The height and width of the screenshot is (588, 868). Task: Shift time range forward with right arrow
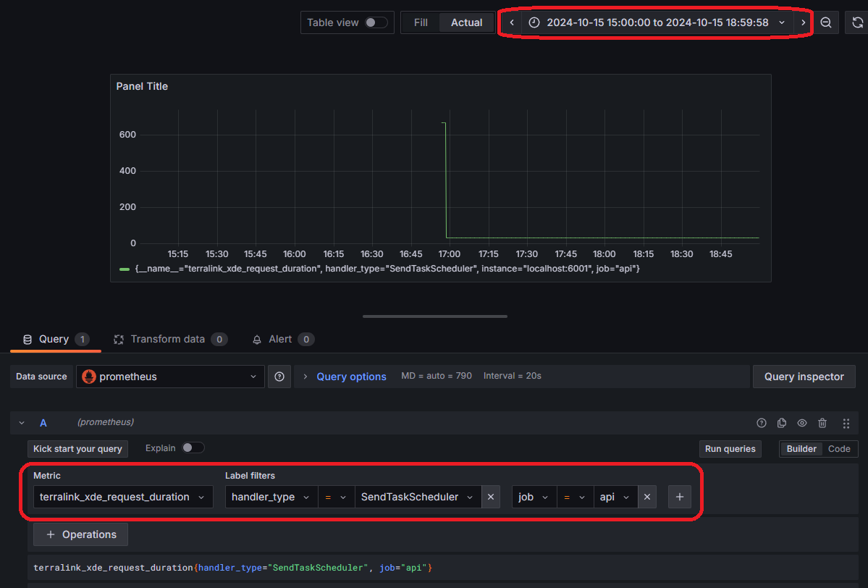pyautogui.click(x=803, y=22)
